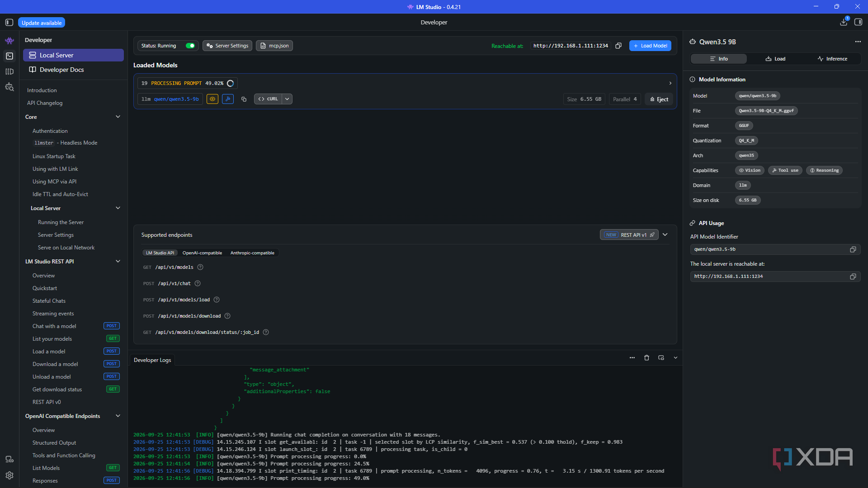Click the Load Model button

click(650, 46)
